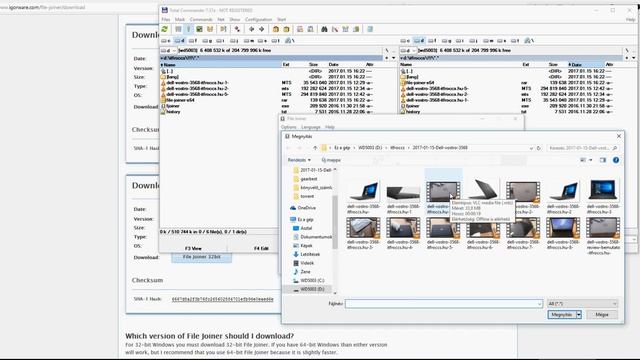640x360 pixels.
Task: Select the gearbest folder in navigation tree
Action: [x=309, y=179]
